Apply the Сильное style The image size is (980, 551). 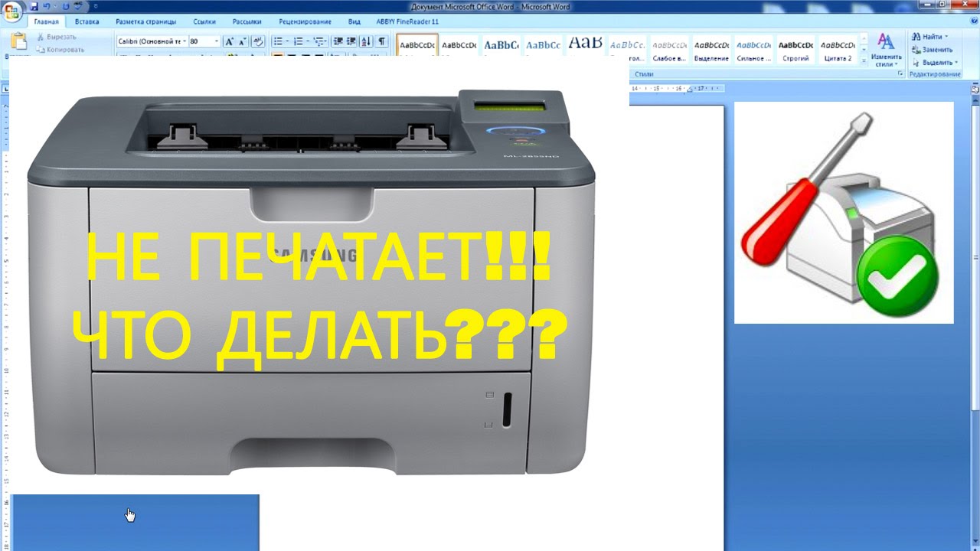[x=753, y=49]
